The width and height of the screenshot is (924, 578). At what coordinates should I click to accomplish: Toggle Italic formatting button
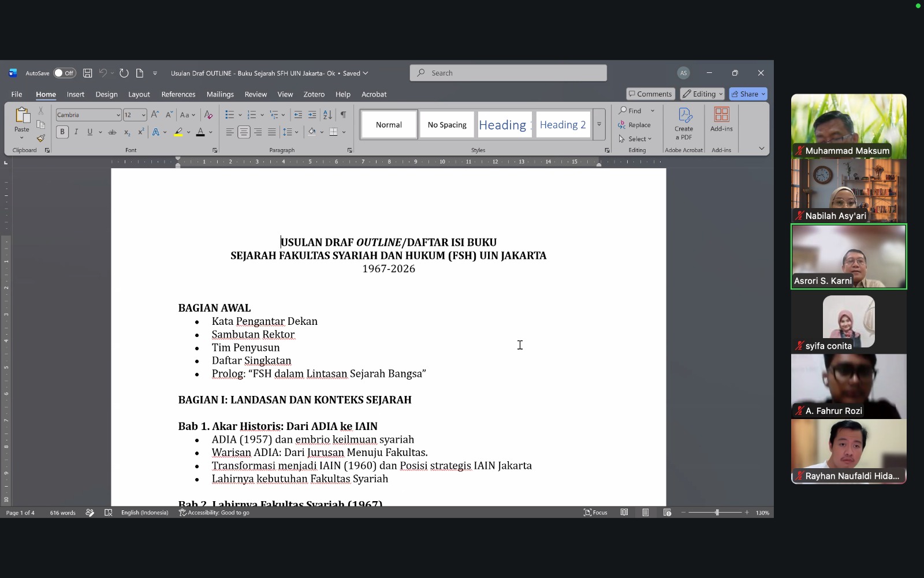[x=76, y=132]
